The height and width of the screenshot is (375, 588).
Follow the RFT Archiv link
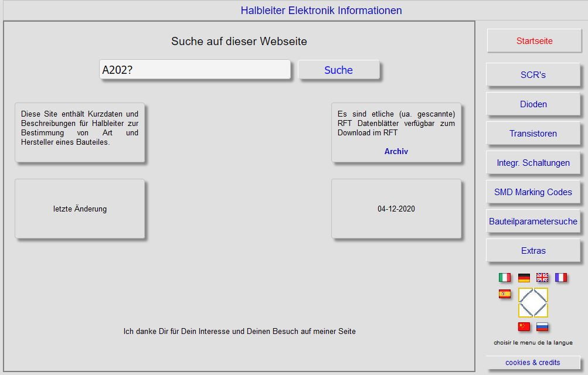(x=396, y=152)
